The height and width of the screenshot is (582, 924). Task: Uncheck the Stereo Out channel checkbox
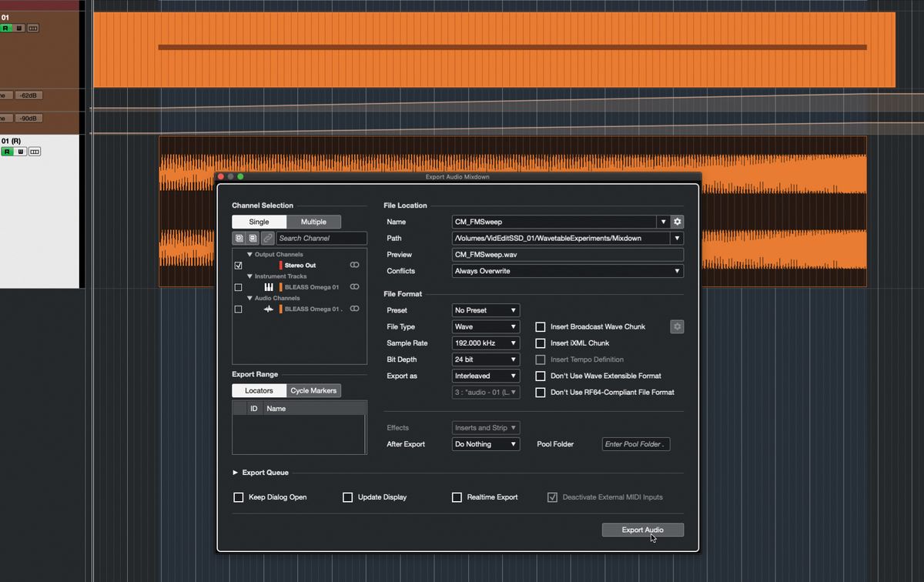pos(238,265)
